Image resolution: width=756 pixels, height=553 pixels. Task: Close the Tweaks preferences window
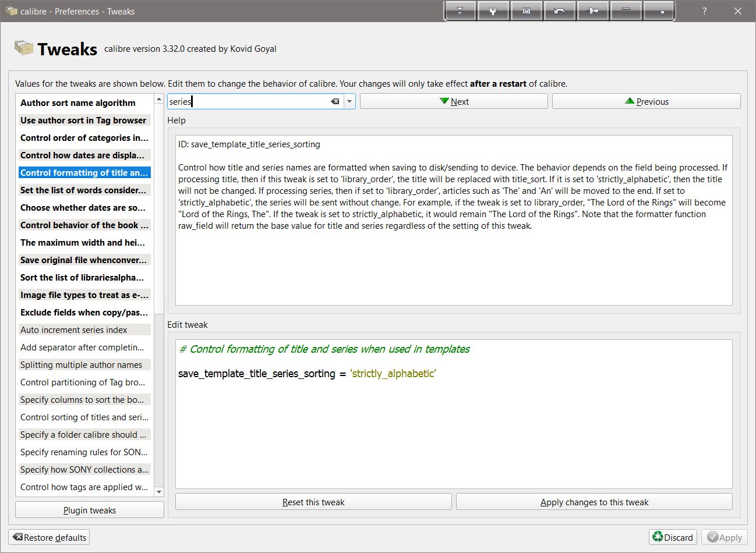(x=738, y=11)
